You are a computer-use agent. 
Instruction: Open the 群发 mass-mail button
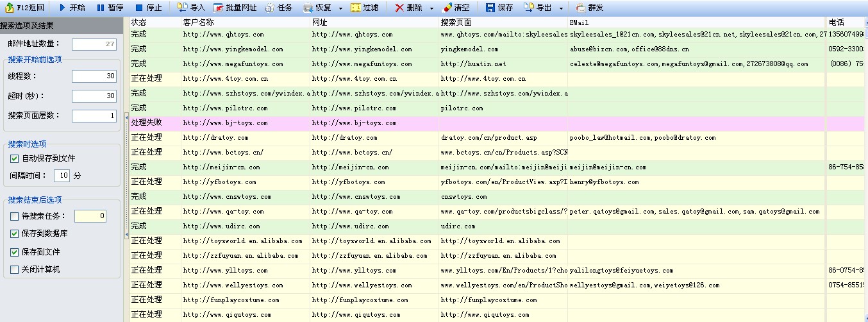click(x=589, y=8)
